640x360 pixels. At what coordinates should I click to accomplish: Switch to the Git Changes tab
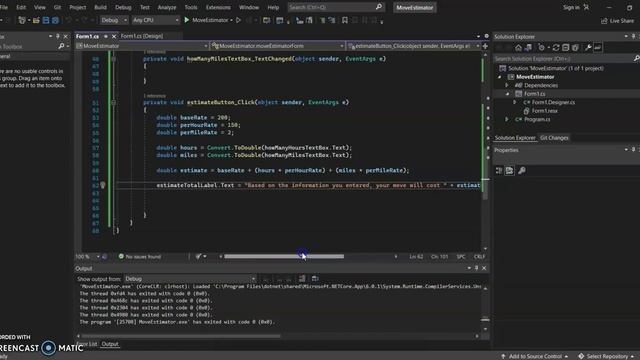pyautogui.click(x=554, y=138)
